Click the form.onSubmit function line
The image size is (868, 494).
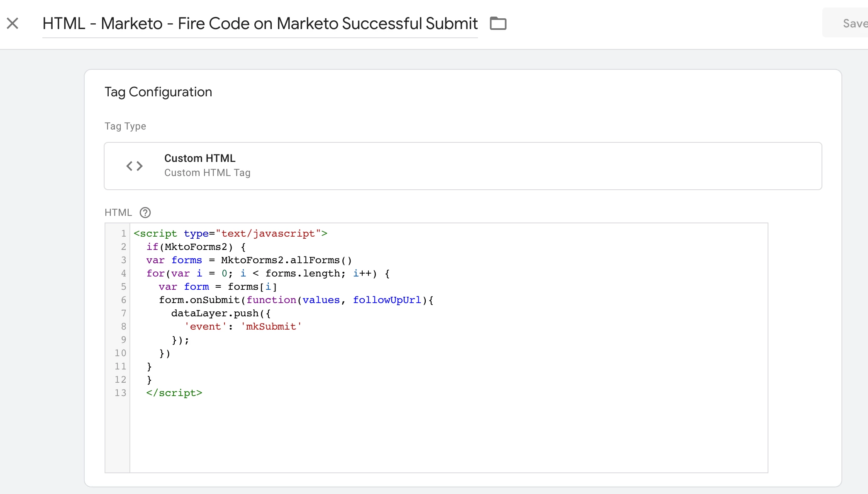296,300
